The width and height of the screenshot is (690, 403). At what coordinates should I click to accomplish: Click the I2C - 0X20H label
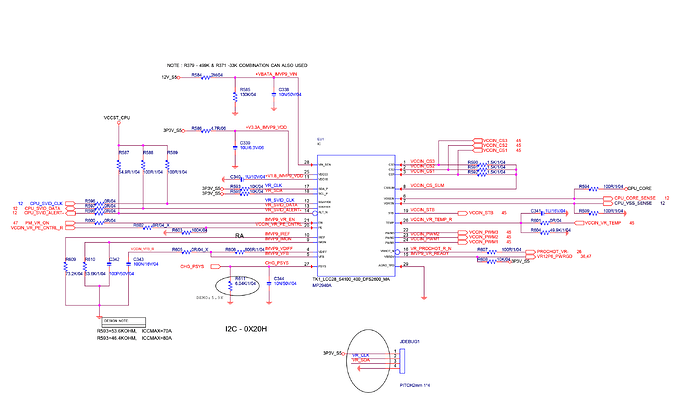(x=246, y=329)
